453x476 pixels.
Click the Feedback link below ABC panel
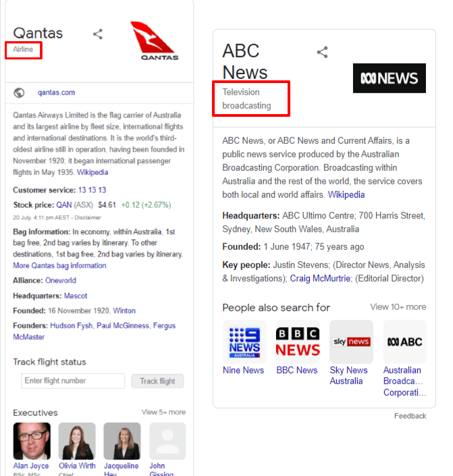410,416
